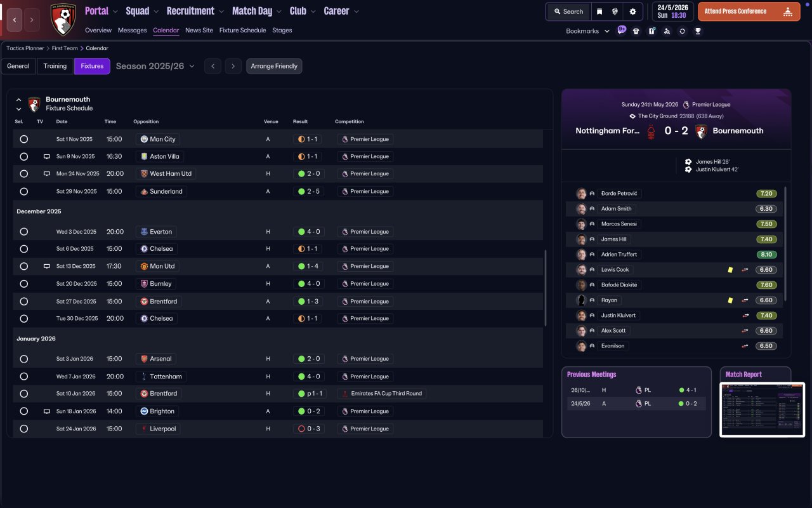Switch to the General tab
The image size is (812, 508).
coord(18,66)
